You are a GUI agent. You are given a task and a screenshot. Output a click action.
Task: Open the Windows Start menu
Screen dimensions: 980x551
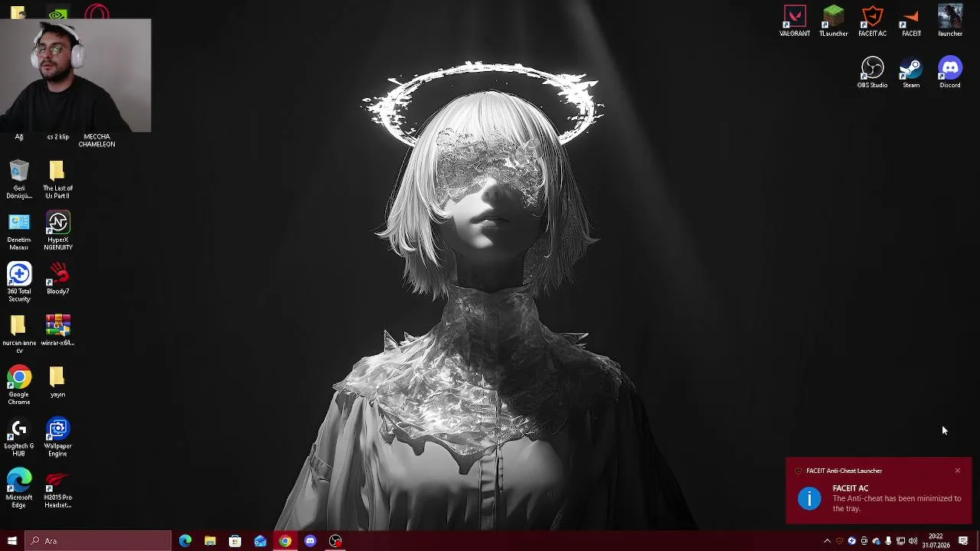pos(12,541)
